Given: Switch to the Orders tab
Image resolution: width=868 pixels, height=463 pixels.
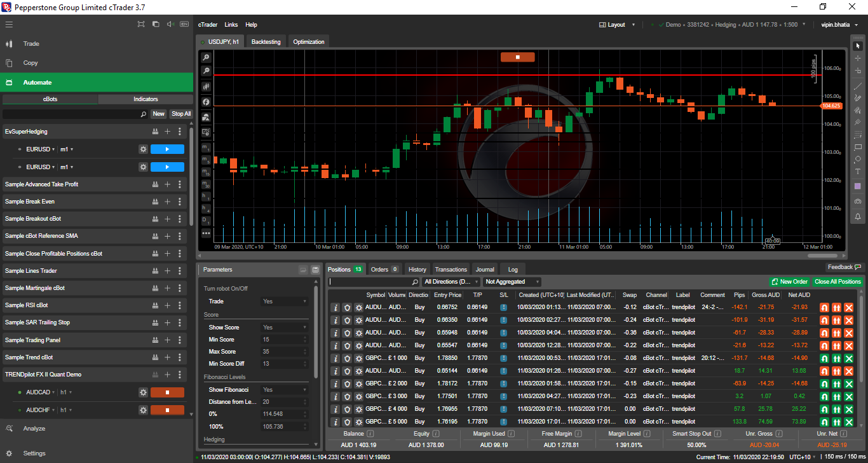Looking at the screenshot, I should pos(384,270).
